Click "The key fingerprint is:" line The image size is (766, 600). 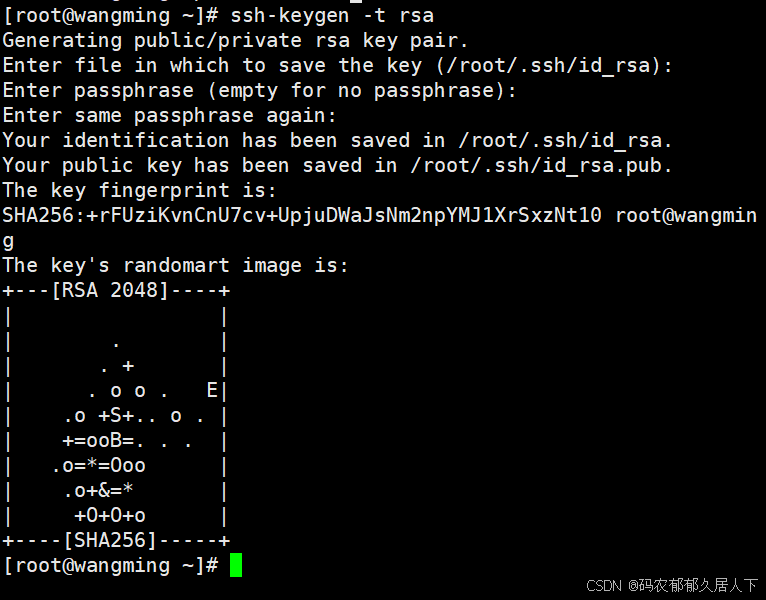(x=140, y=191)
